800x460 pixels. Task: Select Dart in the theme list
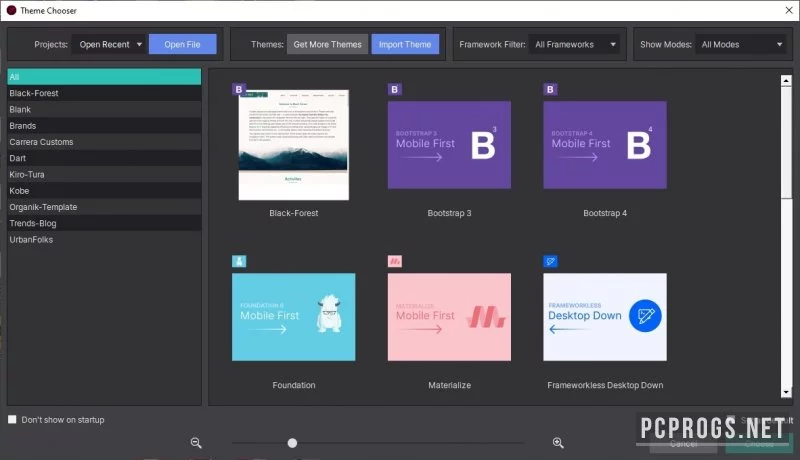point(104,158)
